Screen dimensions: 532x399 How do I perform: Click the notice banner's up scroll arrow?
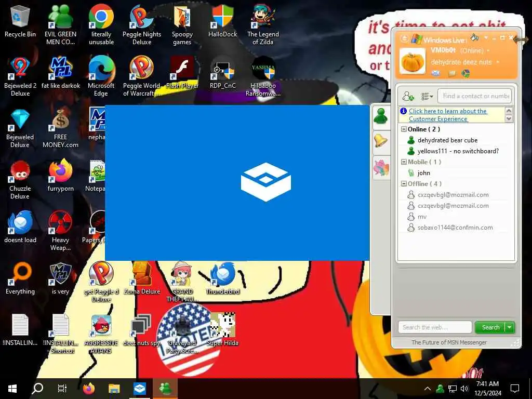509,111
